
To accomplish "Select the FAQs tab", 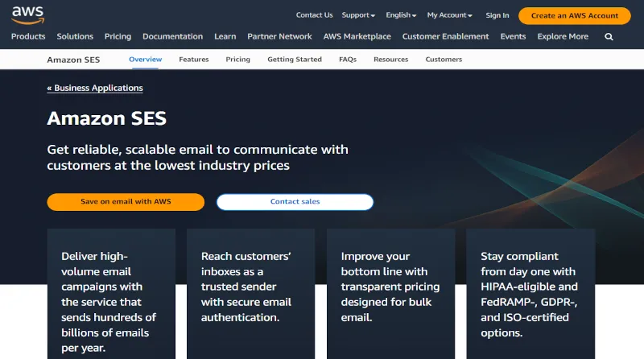I will [x=348, y=60].
